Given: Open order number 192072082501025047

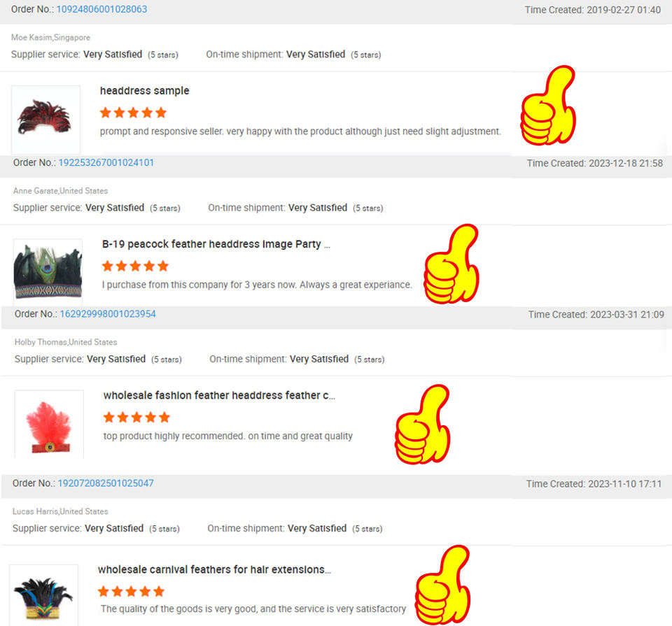Looking at the screenshot, I should (106, 483).
